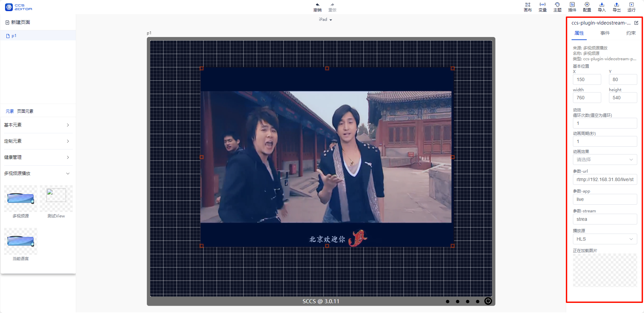Open the 主题 theme palette

point(557,7)
